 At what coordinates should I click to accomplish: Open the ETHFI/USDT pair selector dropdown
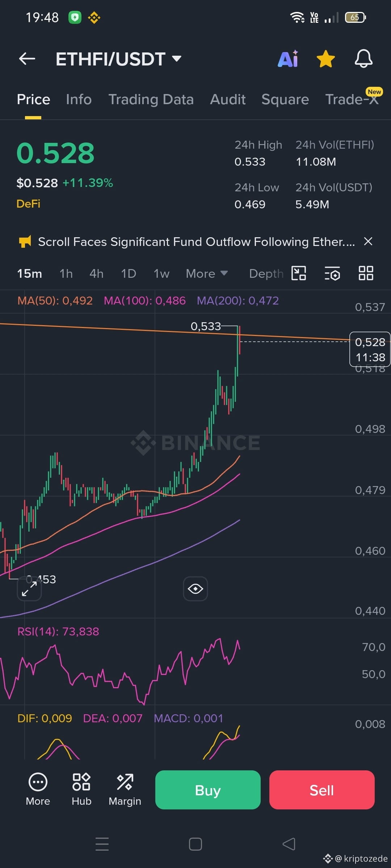point(118,59)
